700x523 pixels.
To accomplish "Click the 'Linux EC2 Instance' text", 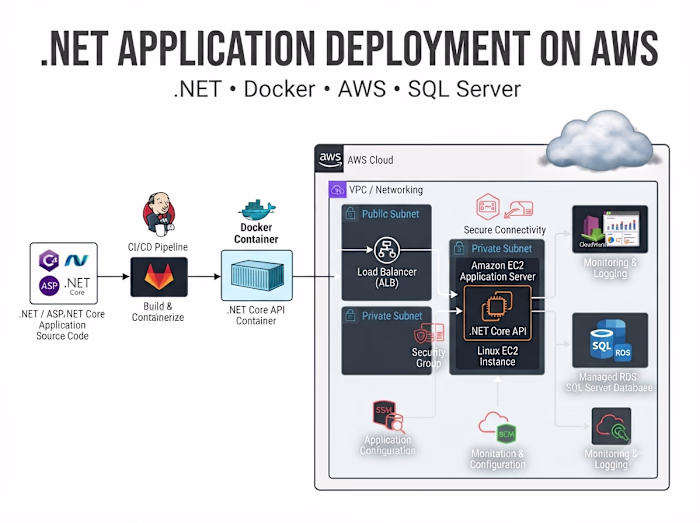I will pyautogui.click(x=497, y=356).
